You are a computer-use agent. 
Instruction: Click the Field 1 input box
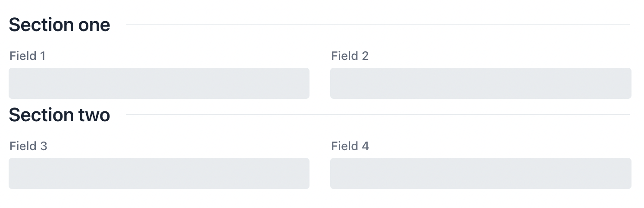159,83
